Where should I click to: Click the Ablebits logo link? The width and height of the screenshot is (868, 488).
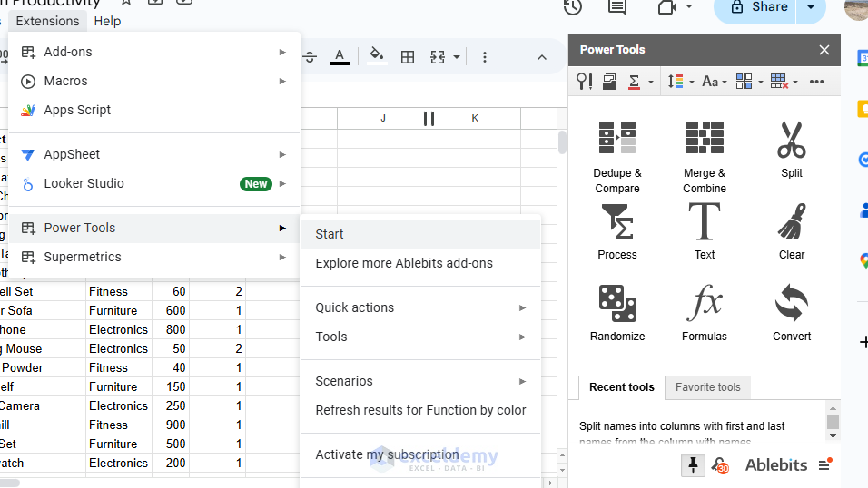click(x=776, y=464)
